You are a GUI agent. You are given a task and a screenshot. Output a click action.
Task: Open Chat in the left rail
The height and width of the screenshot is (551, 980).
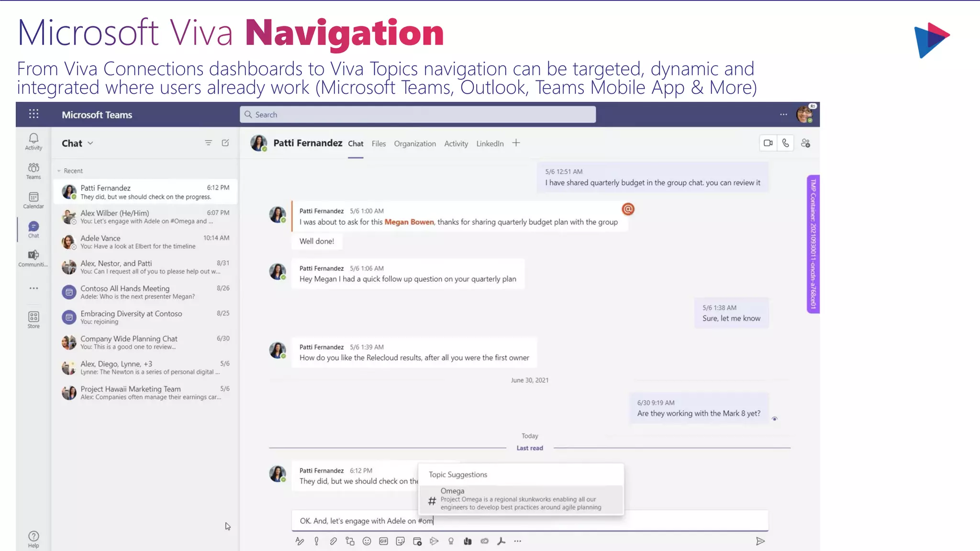(33, 230)
